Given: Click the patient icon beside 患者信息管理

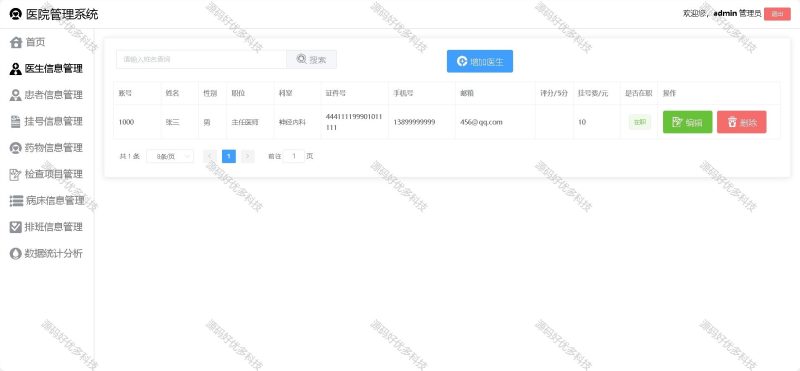Looking at the screenshot, I should [x=16, y=95].
